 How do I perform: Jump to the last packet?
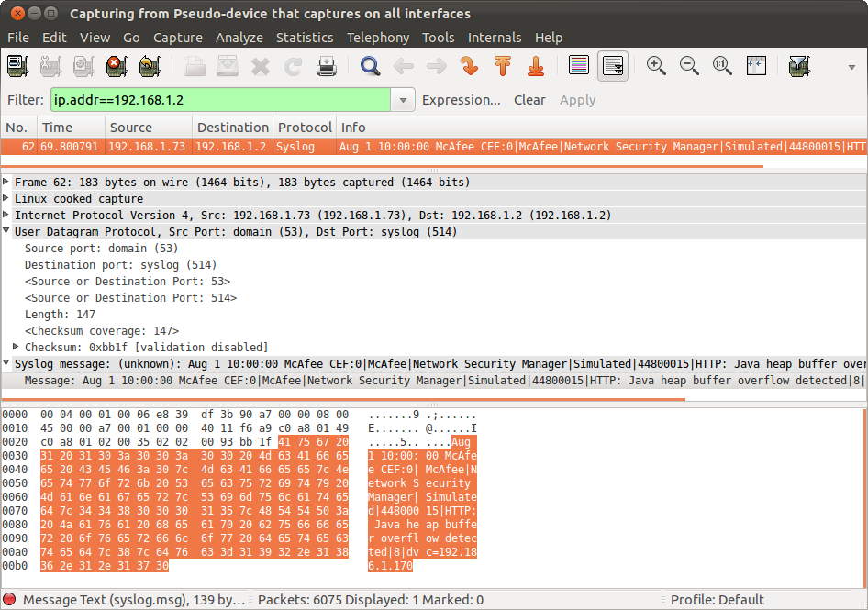[x=536, y=66]
